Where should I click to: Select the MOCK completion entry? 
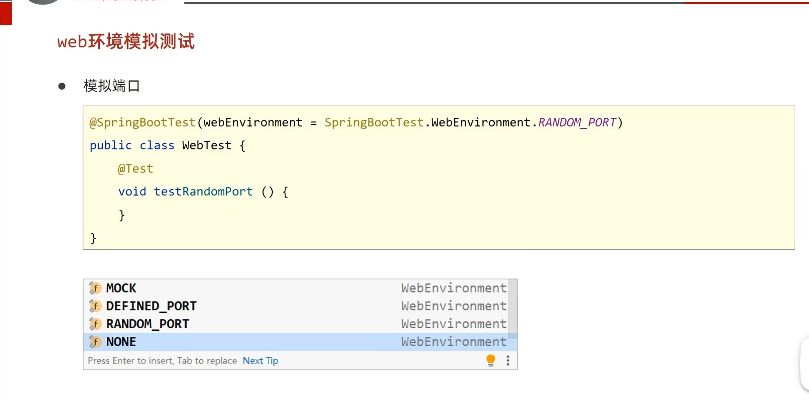click(296, 288)
